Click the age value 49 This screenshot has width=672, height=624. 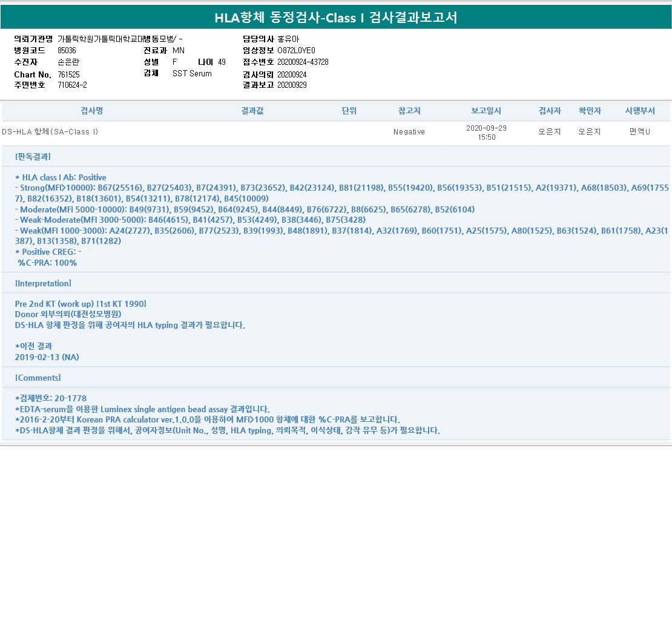(x=222, y=62)
